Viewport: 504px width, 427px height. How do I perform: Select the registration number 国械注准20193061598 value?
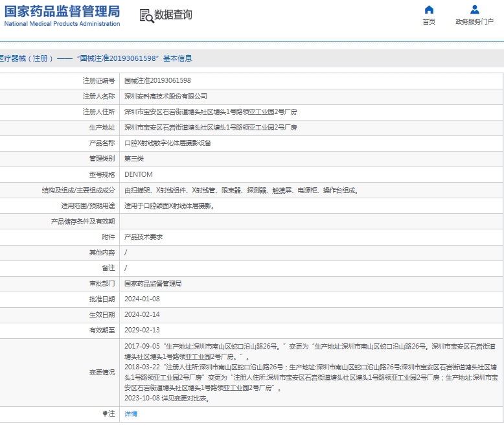pyautogui.click(x=157, y=80)
